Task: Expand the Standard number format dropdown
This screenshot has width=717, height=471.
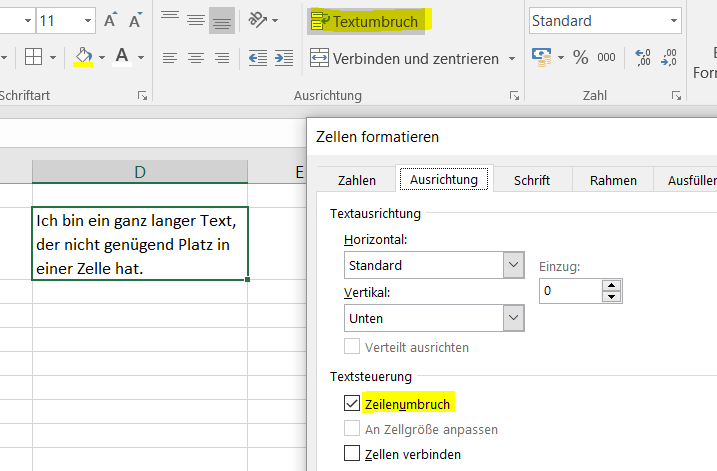Action: [674, 20]
